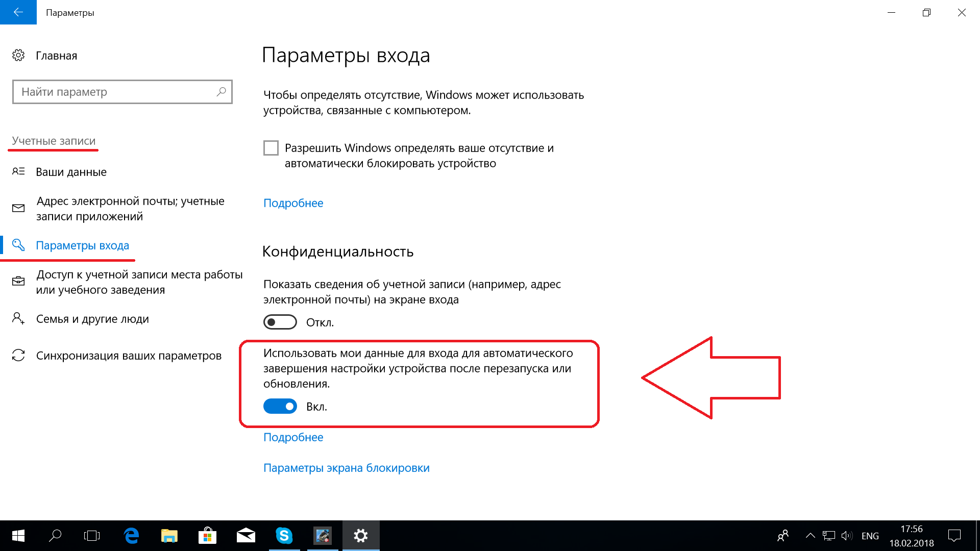Open the ENG language switcher
The height and width of the screenshot is (551, 980).
(x=870, y=536)
